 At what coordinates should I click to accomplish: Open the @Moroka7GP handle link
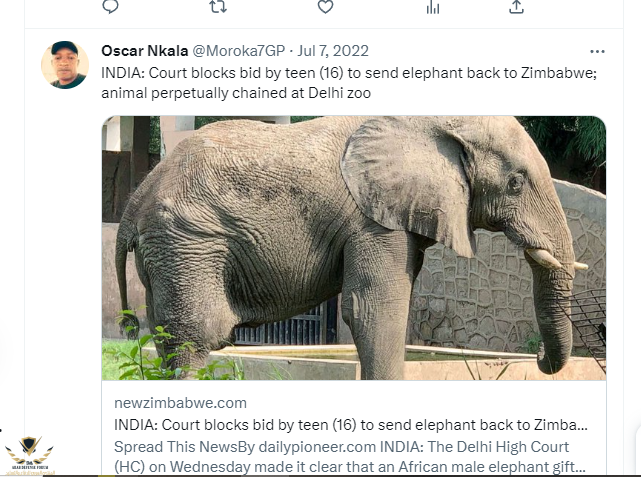237,51
